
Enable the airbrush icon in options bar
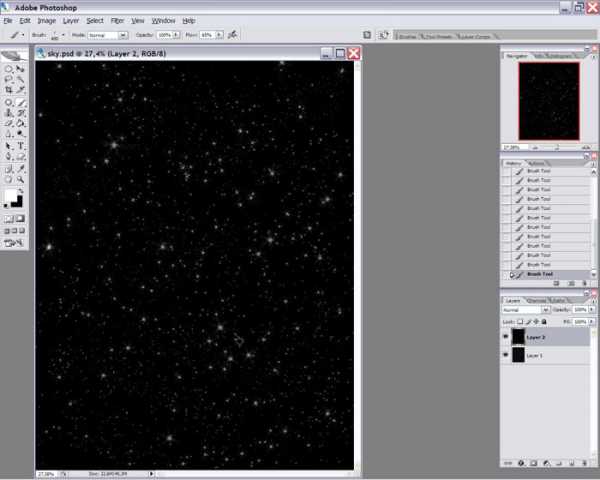pyautogui.click(x=233, y=34)
